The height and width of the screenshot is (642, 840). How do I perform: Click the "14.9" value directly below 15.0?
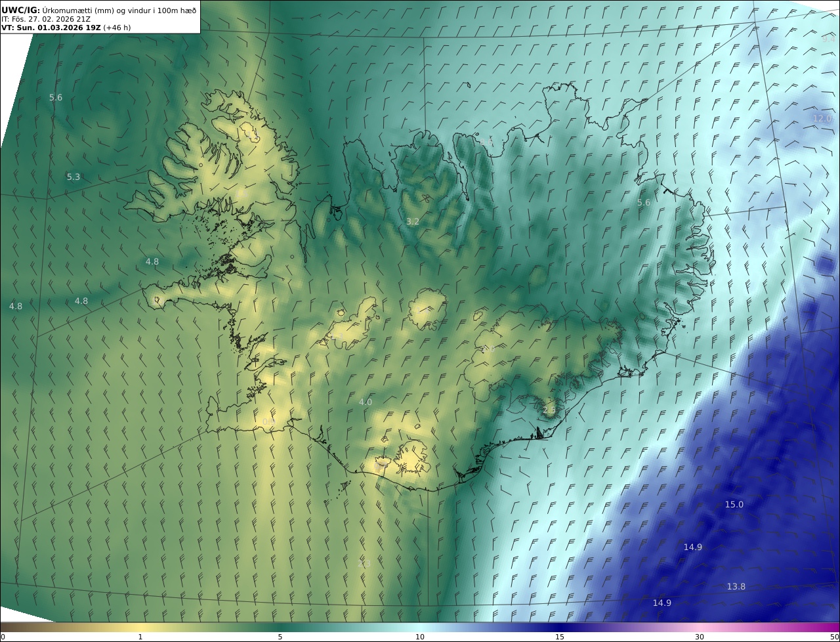[692, 547]
